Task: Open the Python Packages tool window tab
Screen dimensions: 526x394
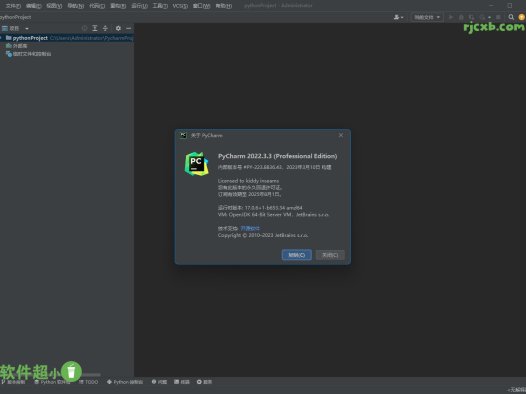Action: (x=52, y=382)
